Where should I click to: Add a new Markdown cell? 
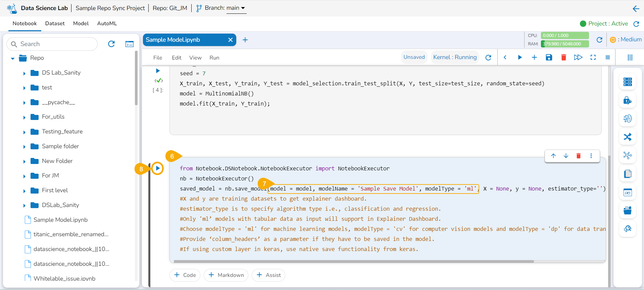226,275
